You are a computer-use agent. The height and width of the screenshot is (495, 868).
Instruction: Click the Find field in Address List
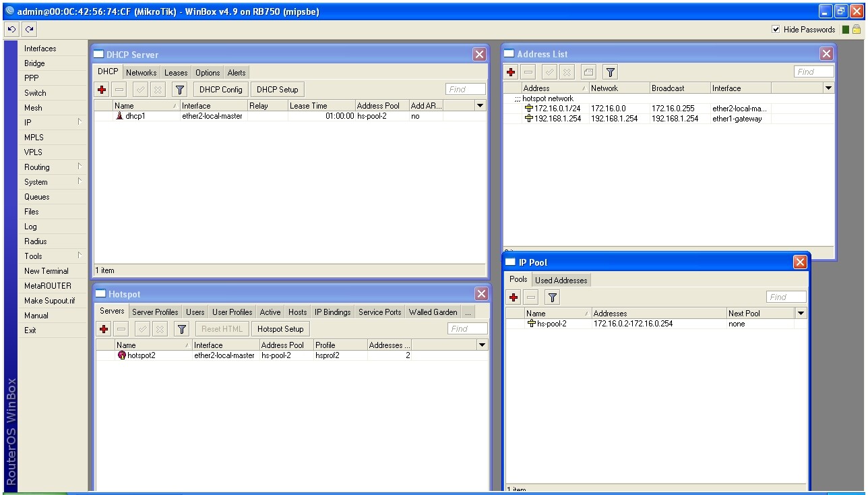click(814, 71)
